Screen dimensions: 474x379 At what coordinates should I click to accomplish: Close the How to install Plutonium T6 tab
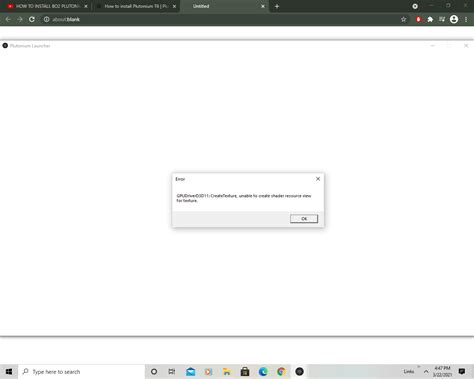(174, 6)
